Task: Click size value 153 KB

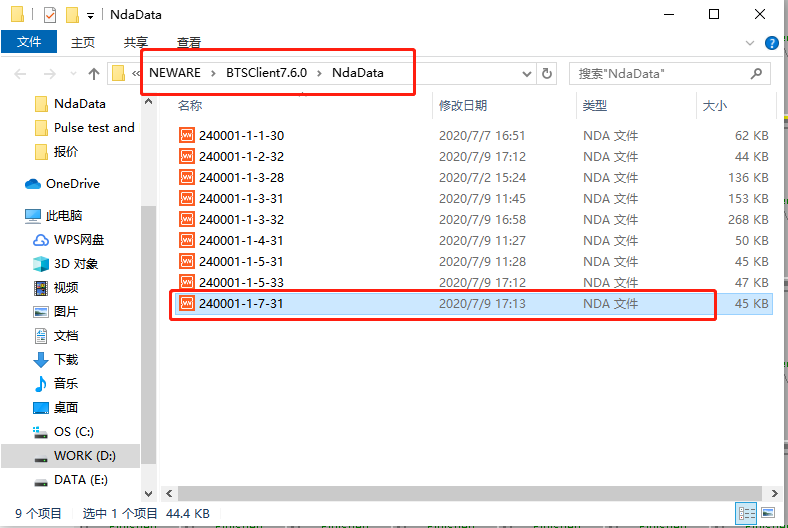Action: 748,199
